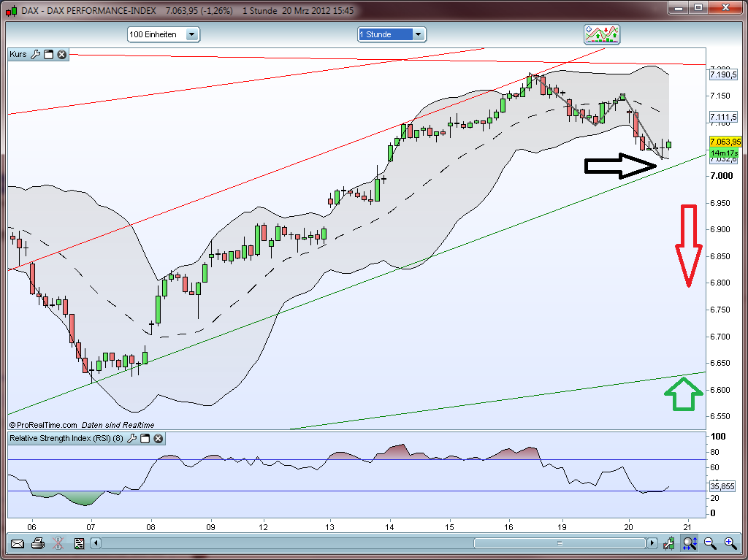Click the left arrow of the horizontal scrollbar

[96, 543]
